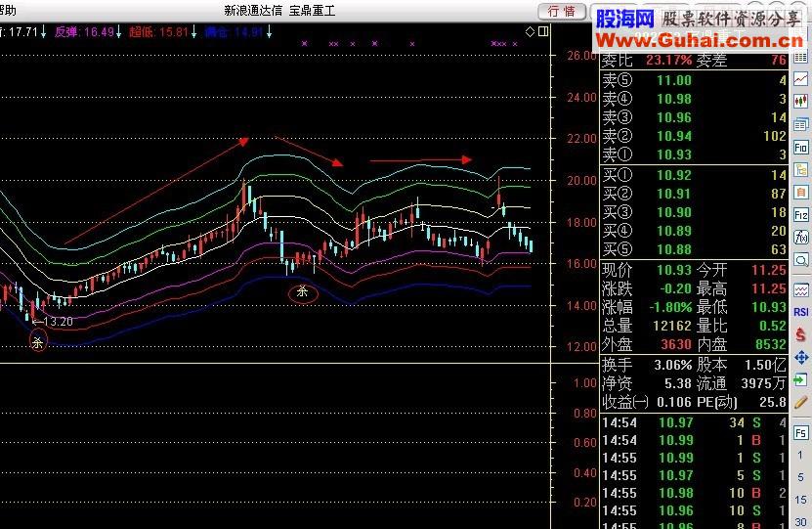
Task: Click the 现价 value 10.93
Action: pos(674,270)
